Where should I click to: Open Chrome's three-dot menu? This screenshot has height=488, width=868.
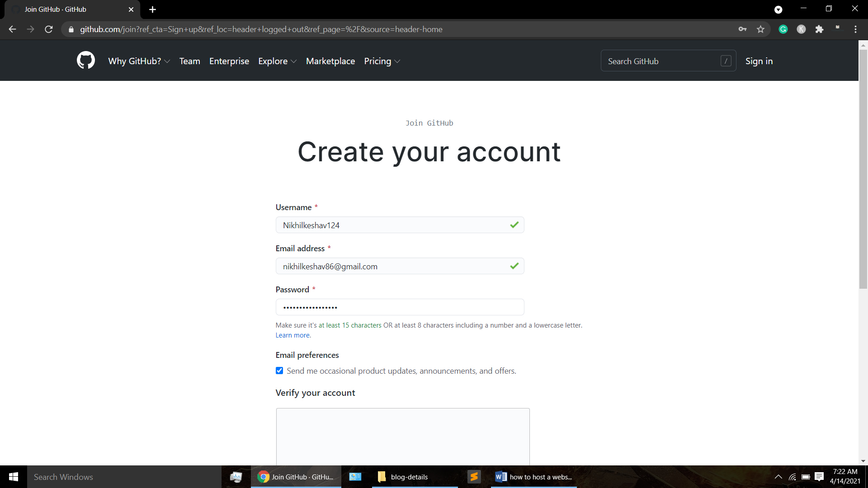(855, 29)
